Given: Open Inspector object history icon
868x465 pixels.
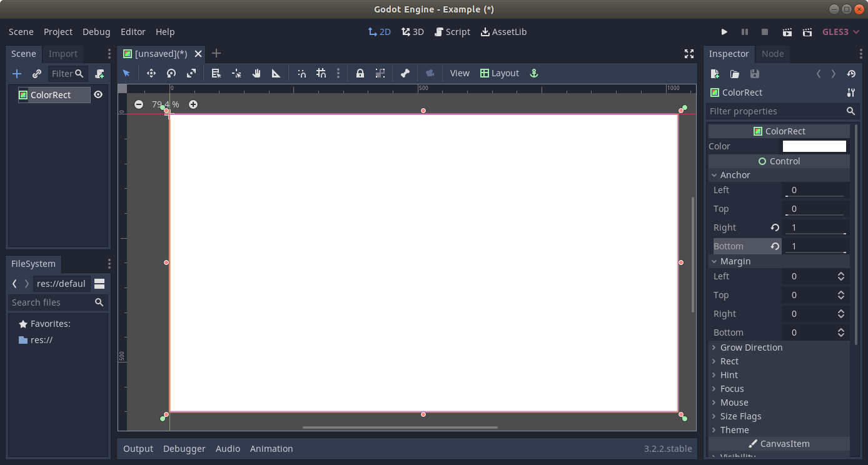Looking at the screenshot, I should (x=851, y=74).
